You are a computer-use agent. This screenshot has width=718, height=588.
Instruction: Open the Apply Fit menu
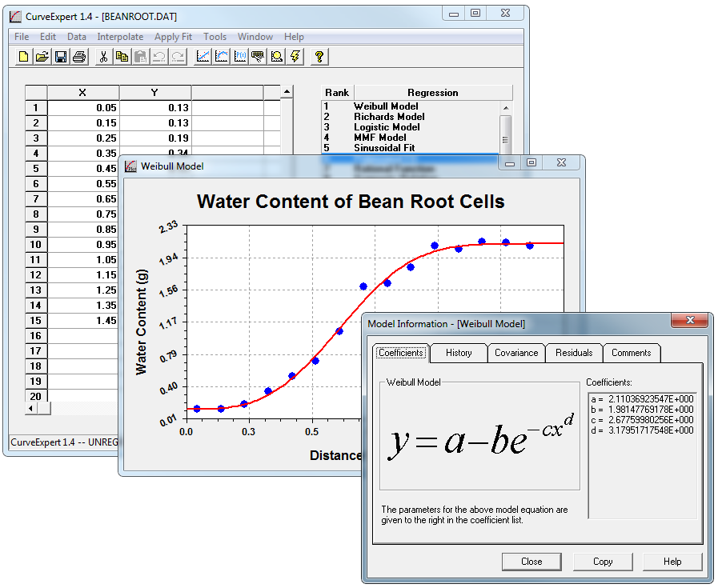tap(173, 37)
